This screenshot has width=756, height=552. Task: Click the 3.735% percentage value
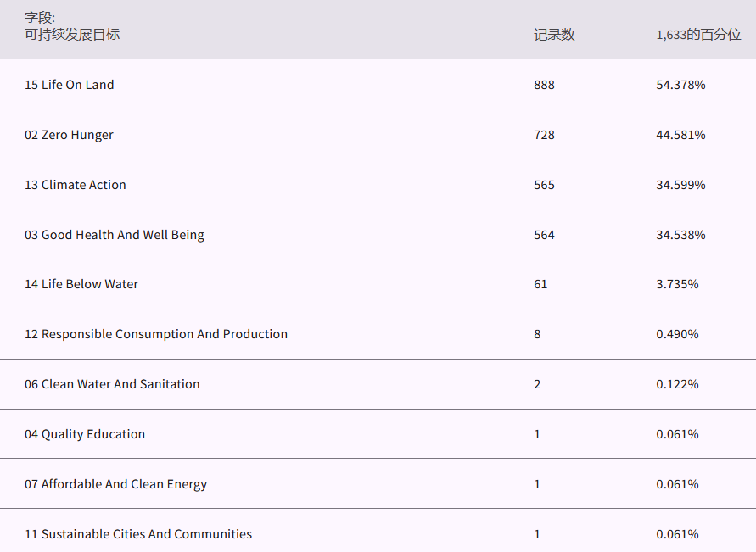[x=677, y=284]
